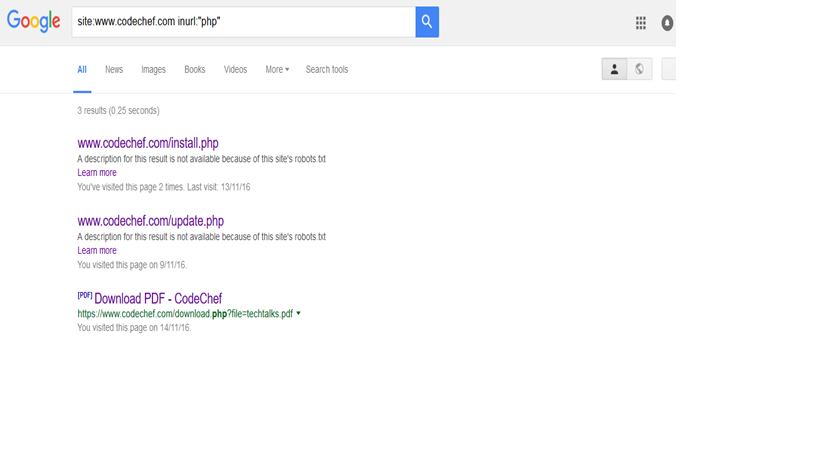Switch to the Books tab
This screenshot has width=819, height=460.
click(195, 69)
